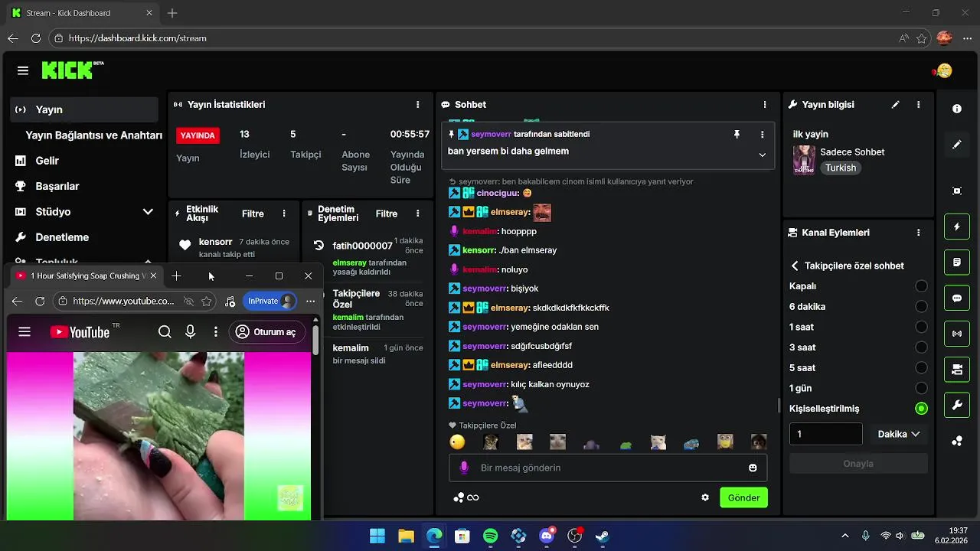Open Yayın bilgisi options menu
Screen dimensions: 980x551
918,105
